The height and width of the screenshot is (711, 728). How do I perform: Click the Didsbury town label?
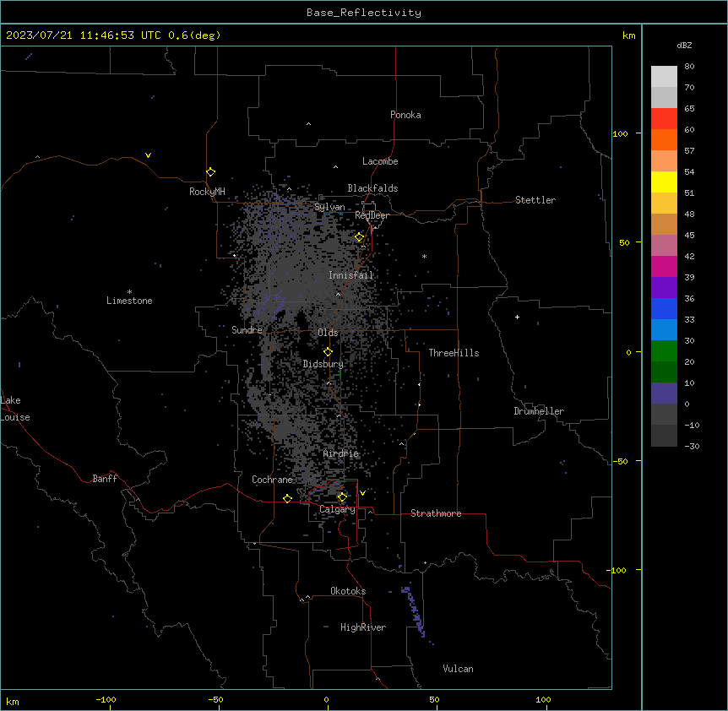pyautogui.click(x=323, y=364)
